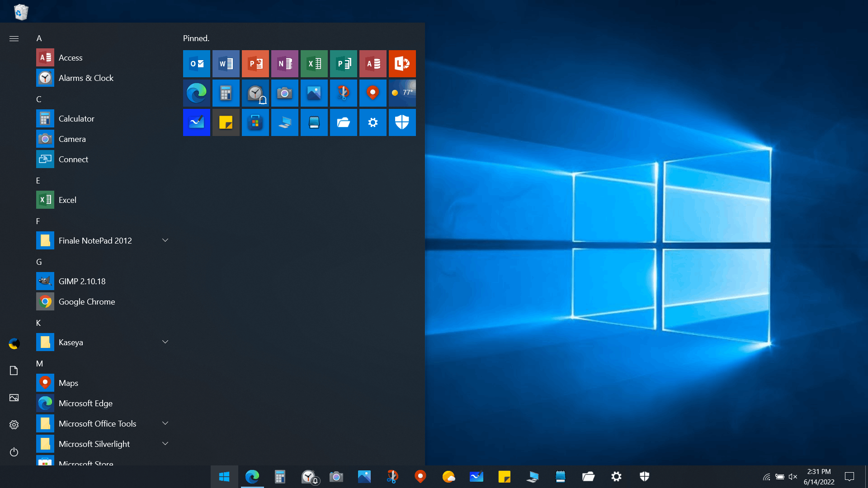This screenshot has height=488, width=868.
Task: Open the Whiteboard pinned tile
Action: [x=196, y=122]
